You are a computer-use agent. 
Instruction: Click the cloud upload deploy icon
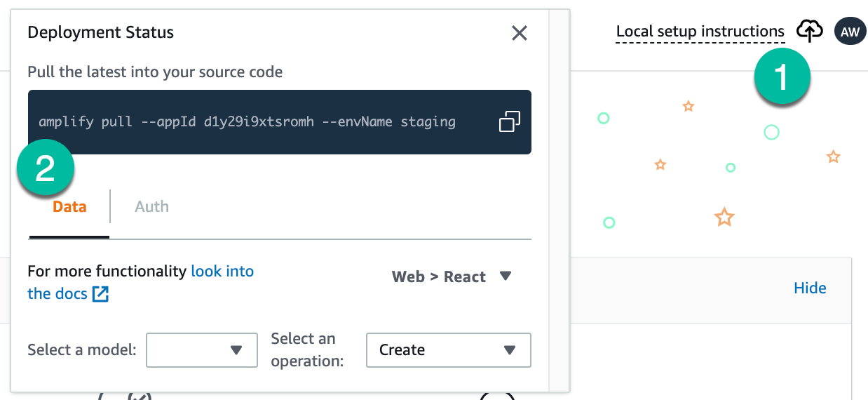coord(809,31)
